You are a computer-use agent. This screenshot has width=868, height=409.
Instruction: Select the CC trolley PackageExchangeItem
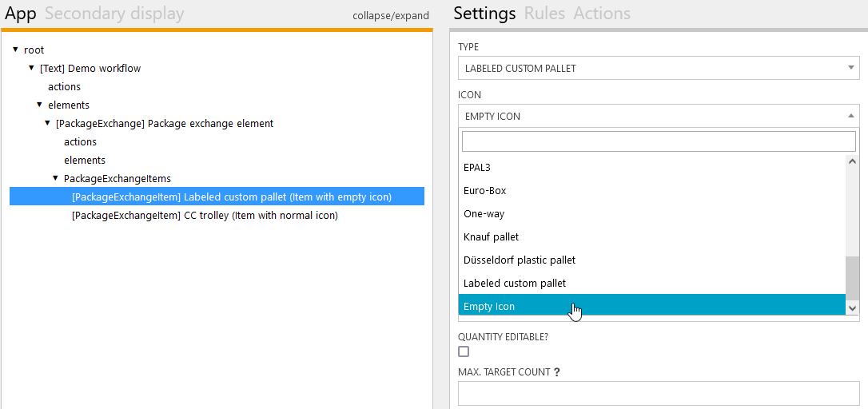(x=205, y=216)
